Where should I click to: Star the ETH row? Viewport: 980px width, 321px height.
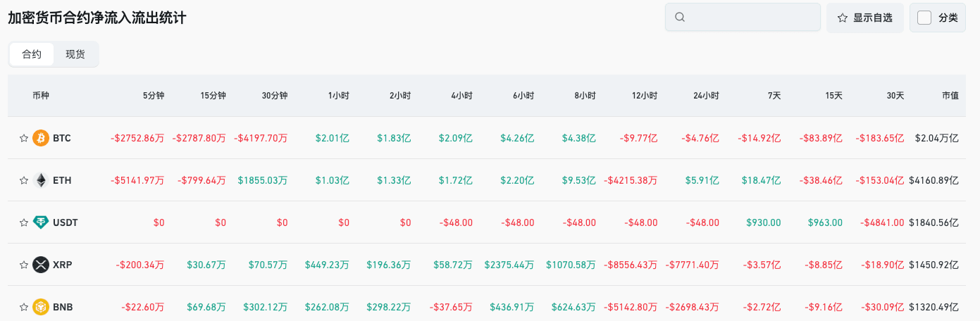(23, 180)
